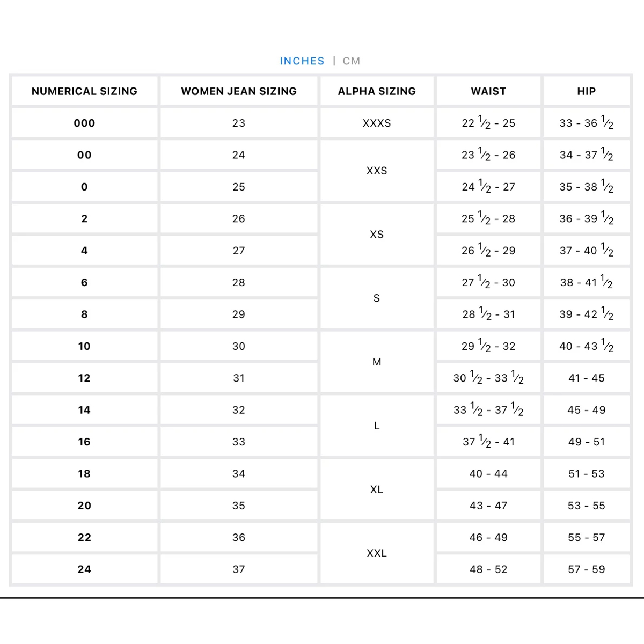The height and width of the screenshot is (644, 644).
Task: Click waist range 40 - 44 cell
Action: [488, 473]
